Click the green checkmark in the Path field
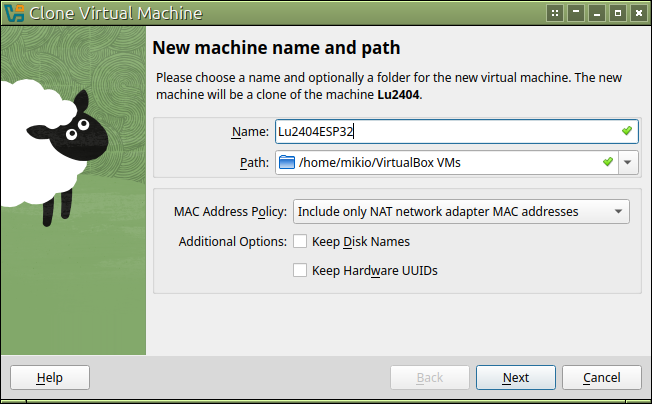 click(x=607, y=162)
